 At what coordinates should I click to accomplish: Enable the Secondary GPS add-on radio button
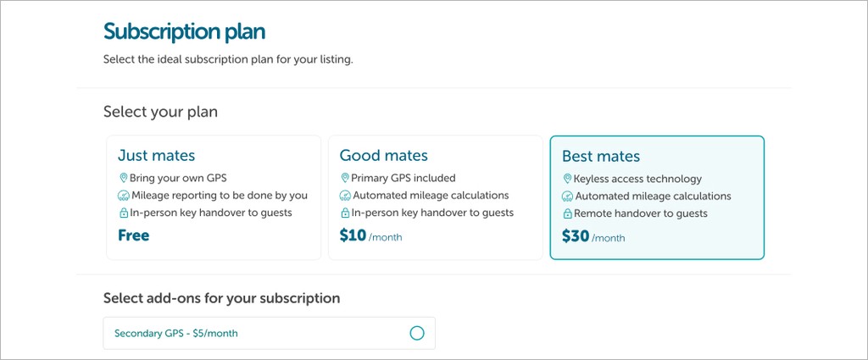(x=417, y=333)
